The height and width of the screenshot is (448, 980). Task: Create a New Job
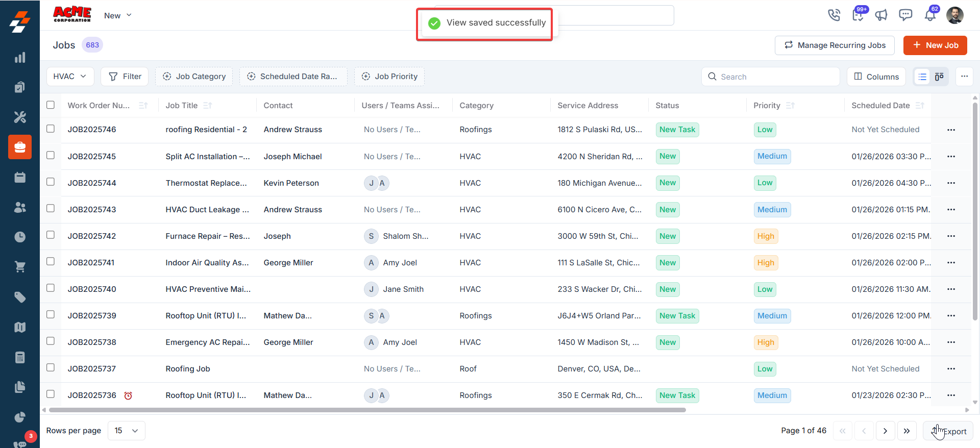point(935,45)
